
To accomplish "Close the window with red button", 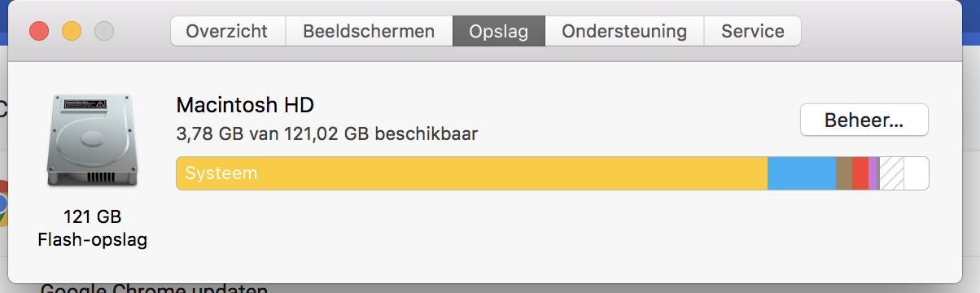I will pos(39,32).
